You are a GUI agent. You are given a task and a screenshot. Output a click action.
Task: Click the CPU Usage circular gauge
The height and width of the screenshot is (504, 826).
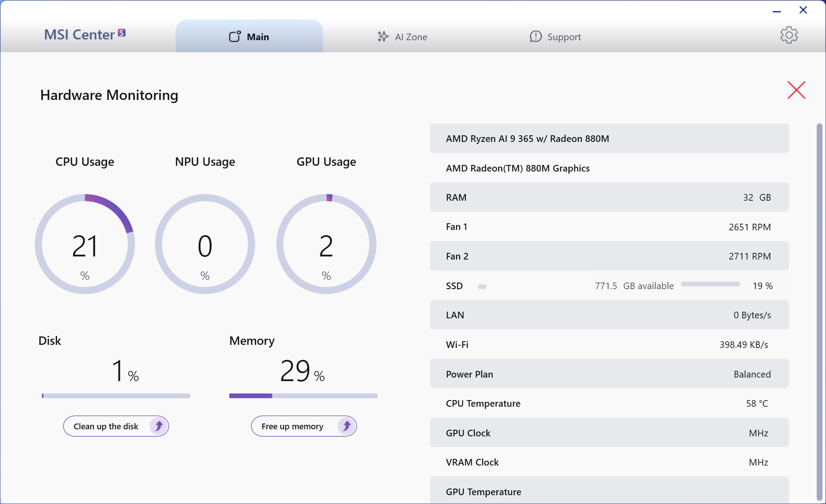point(85,244)
